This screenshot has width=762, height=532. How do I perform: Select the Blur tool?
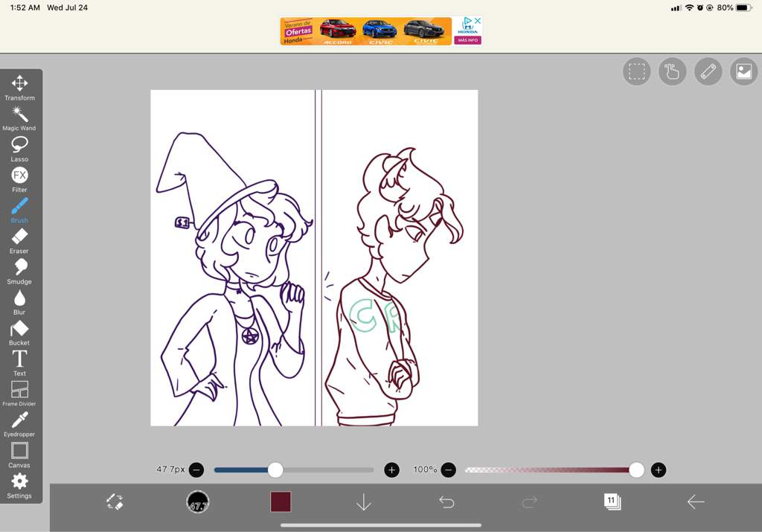click(19, 302)
